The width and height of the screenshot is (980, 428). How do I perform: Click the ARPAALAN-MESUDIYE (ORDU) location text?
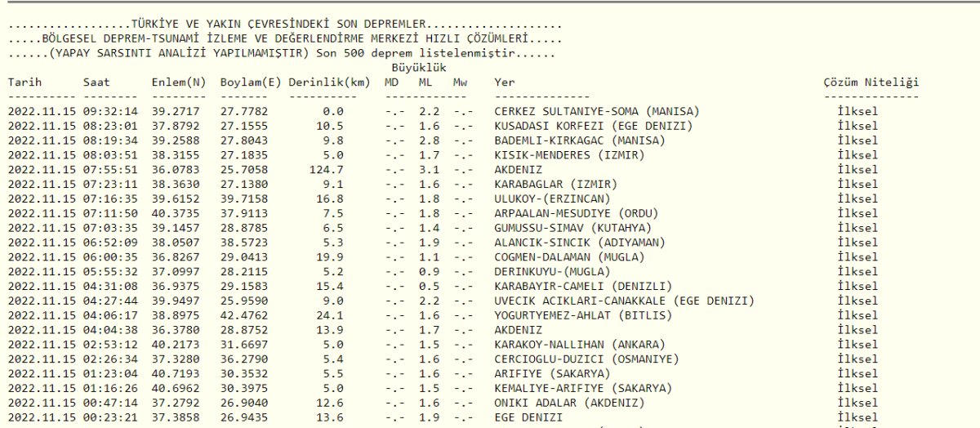tap(577, 213)
